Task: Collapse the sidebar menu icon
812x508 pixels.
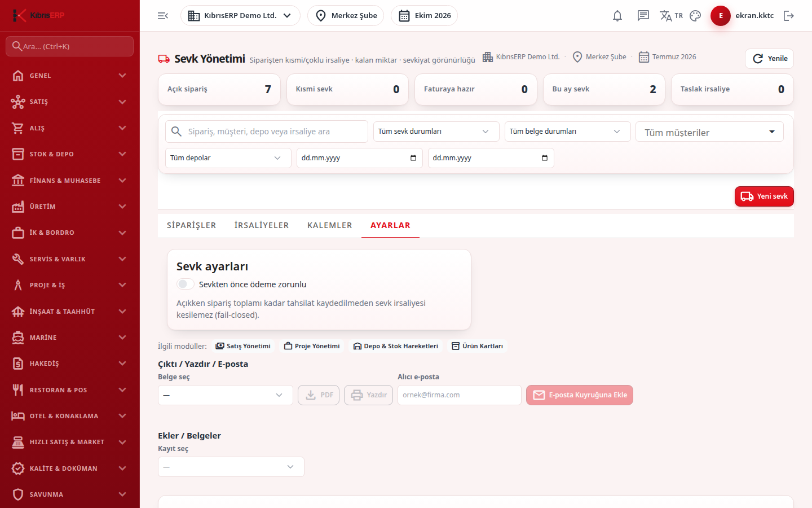Action: click(x=163, y=16)
